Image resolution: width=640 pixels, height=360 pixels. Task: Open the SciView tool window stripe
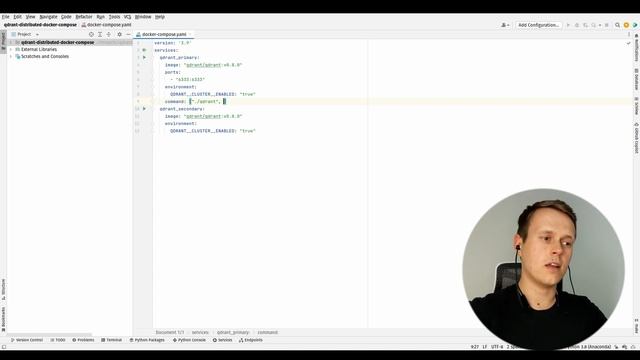click(636, 106)
